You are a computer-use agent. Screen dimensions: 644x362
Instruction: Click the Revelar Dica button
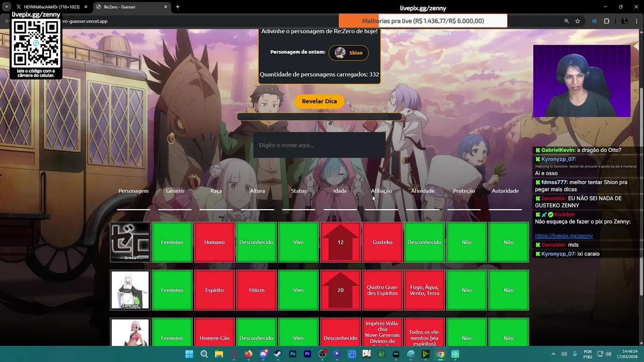coord(319,101)
